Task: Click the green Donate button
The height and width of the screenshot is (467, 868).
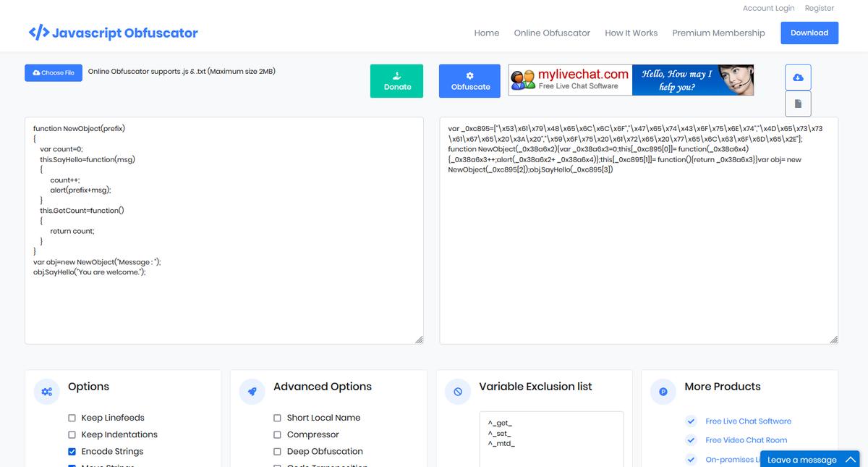Action: click(397, 80)
